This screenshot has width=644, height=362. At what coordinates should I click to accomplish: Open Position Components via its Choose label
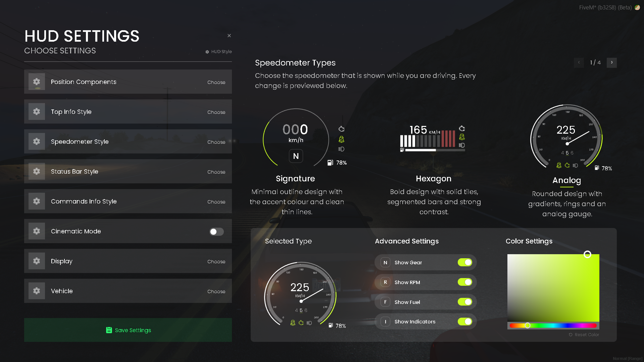pos(216,82)
